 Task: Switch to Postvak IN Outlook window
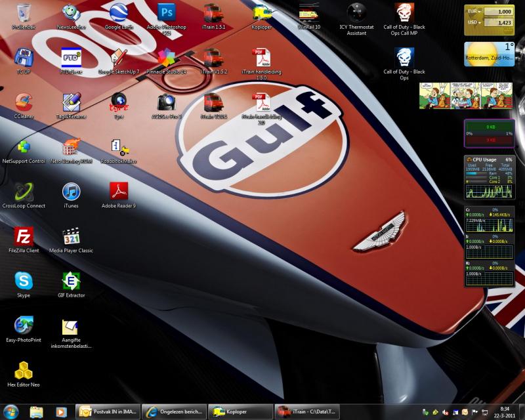(108, 411)
